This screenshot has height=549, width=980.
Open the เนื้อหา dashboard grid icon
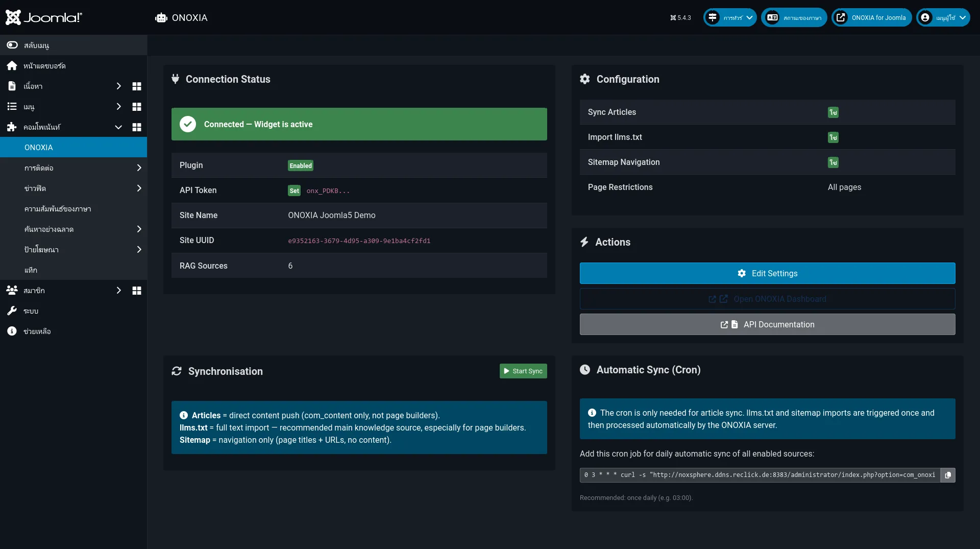[137, 86]
